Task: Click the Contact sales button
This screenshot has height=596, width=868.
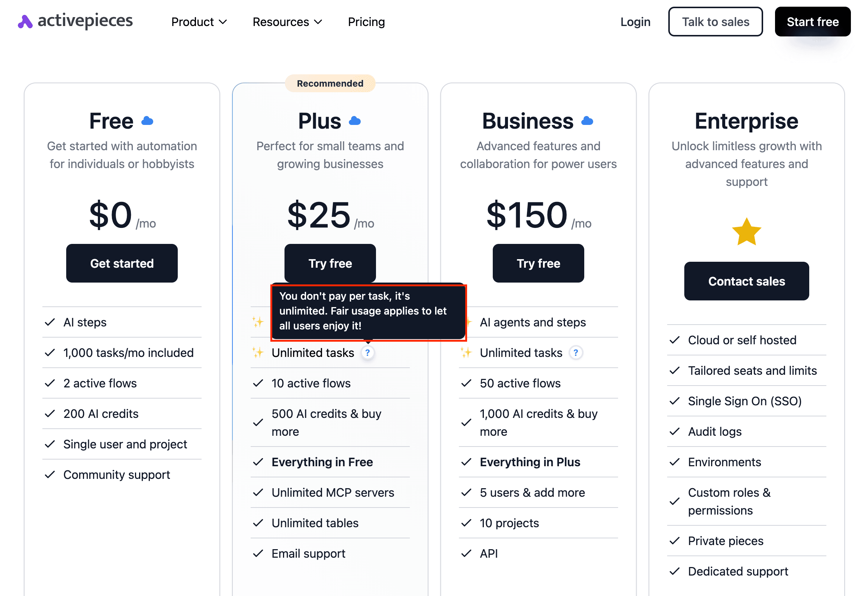Action: coord(746,281)
